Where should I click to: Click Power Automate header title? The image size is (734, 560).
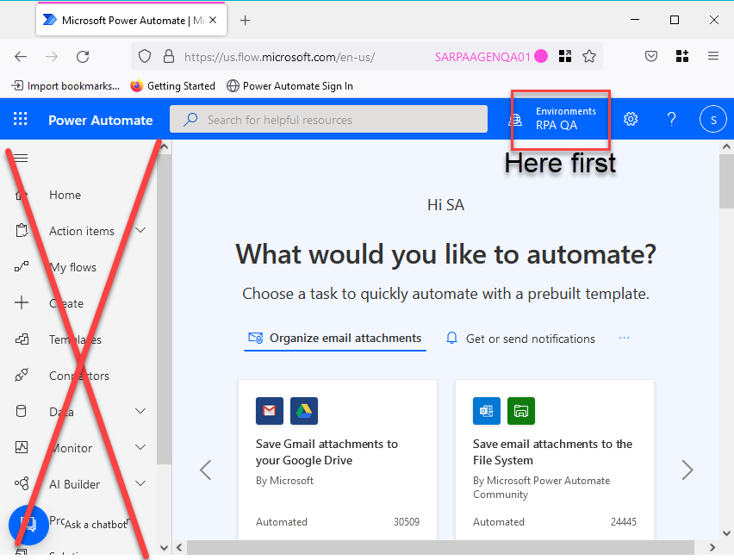[x=101, y=121]
